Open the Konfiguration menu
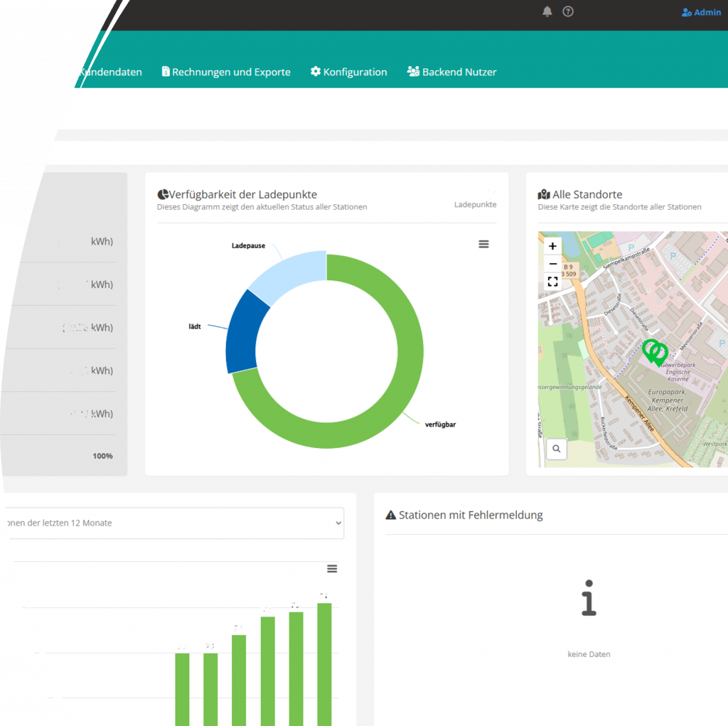The width and height of the screenshot is (728, 726). [348, 72]
